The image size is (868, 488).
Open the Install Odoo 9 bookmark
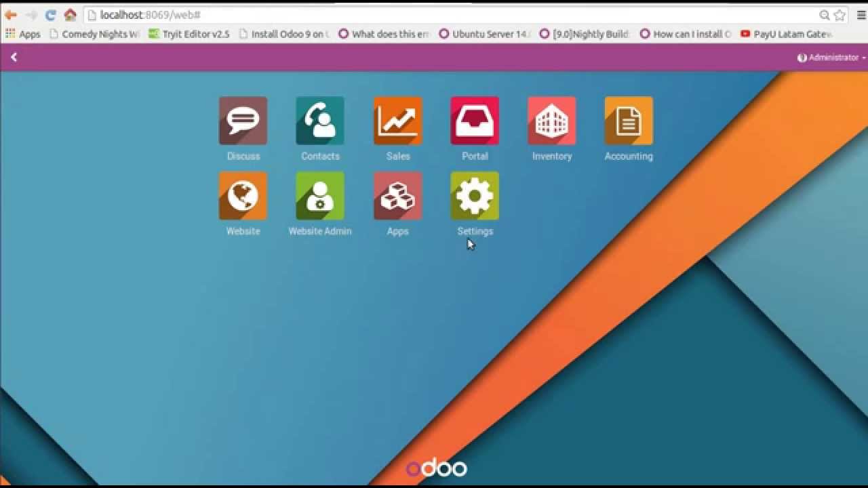283,34
